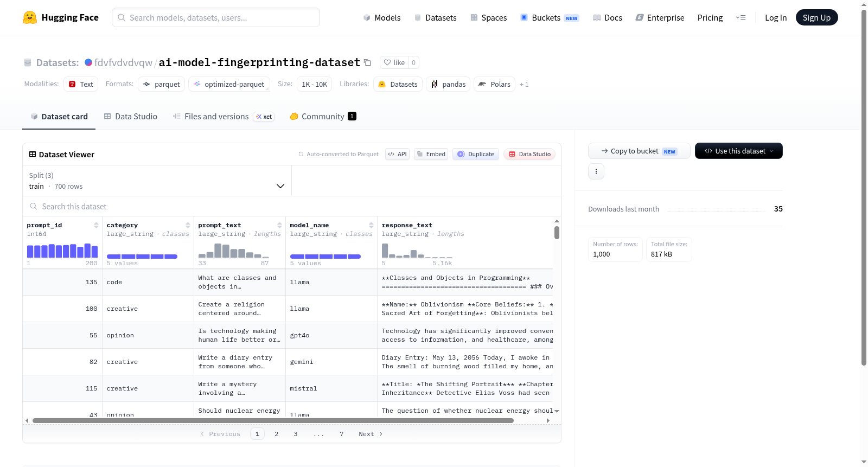Viewport: 868px width, 467px height.
Task: Click 'Create a religion centered around…' cell
Action: pyautogui.click(x=240, y=309)
